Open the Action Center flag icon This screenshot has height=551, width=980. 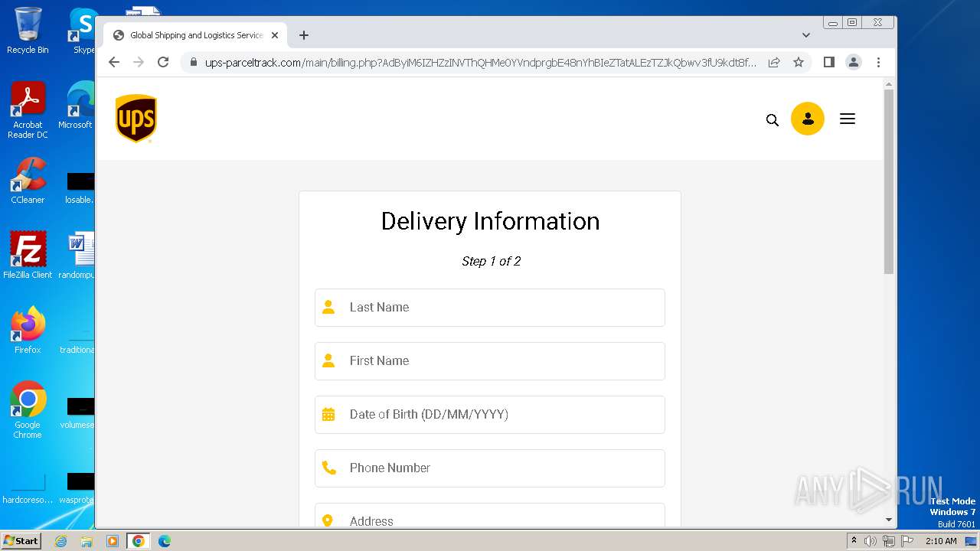(907, 541)
